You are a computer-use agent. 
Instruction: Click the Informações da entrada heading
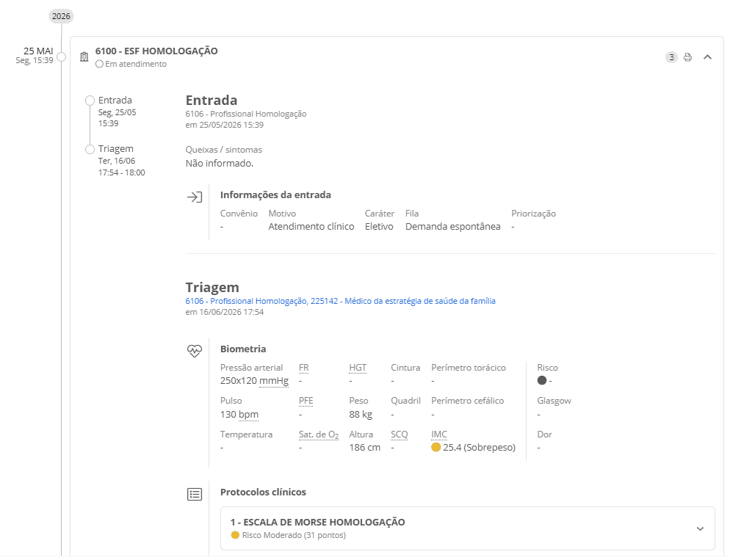275,195
